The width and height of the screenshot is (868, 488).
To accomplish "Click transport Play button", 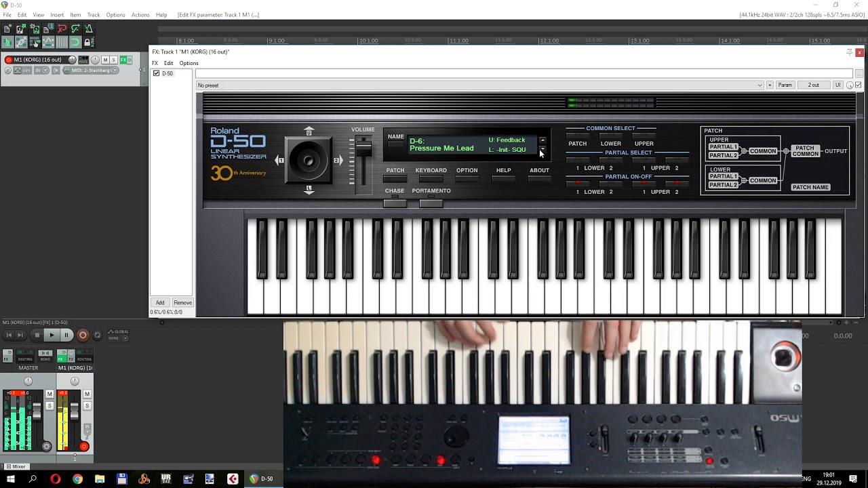I will [52, 335].
